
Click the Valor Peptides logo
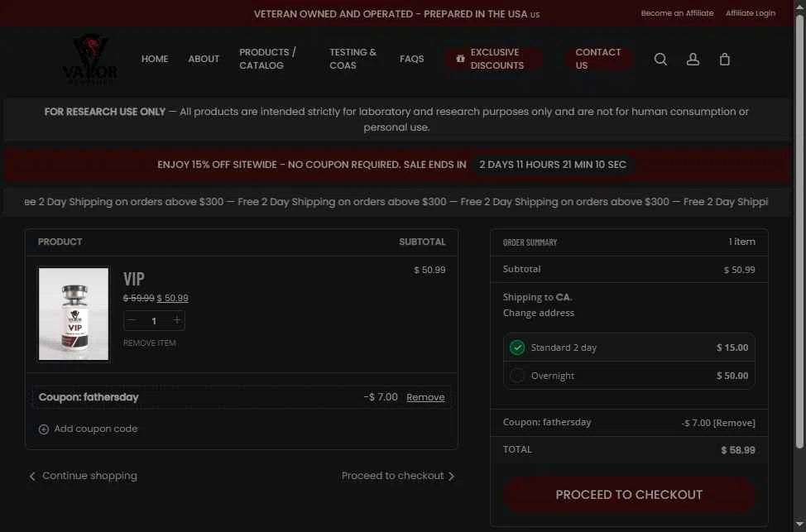(90, 59)
